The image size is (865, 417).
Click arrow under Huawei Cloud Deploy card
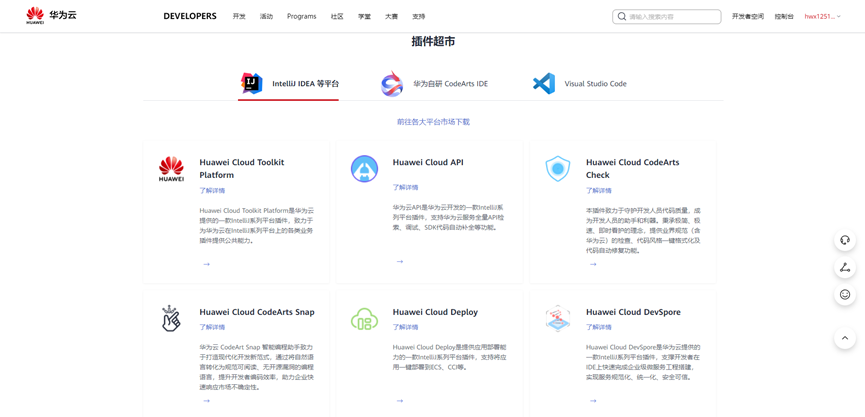click(x=400, y=401)
